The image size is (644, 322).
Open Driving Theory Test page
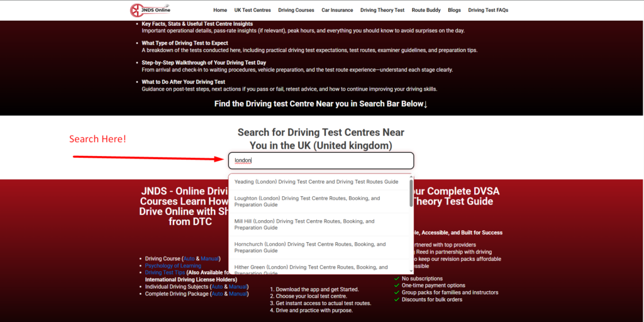pyautogui.click(x=382, y=10)
